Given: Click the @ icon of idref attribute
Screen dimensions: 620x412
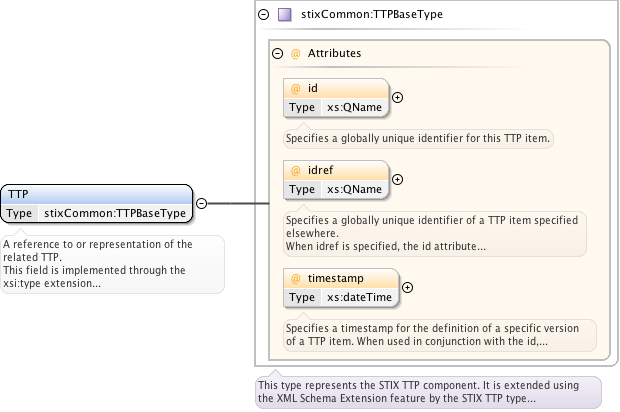Looking at the screenshot, I should (x=296, y=170).
